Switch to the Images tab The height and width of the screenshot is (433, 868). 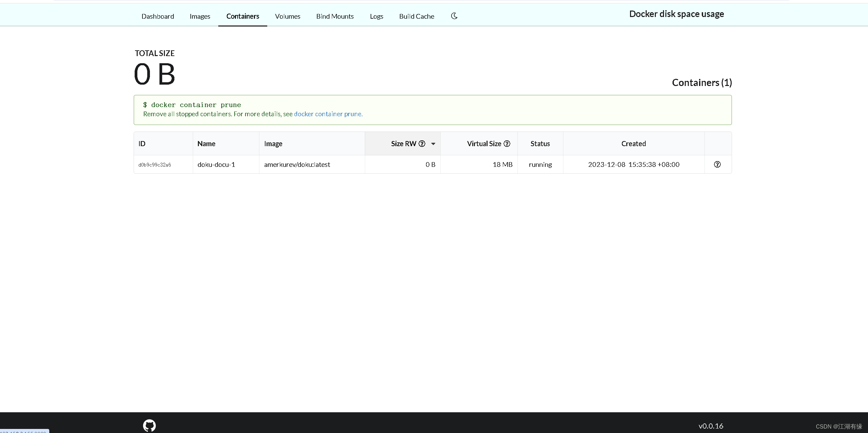(x=200, y=16)
